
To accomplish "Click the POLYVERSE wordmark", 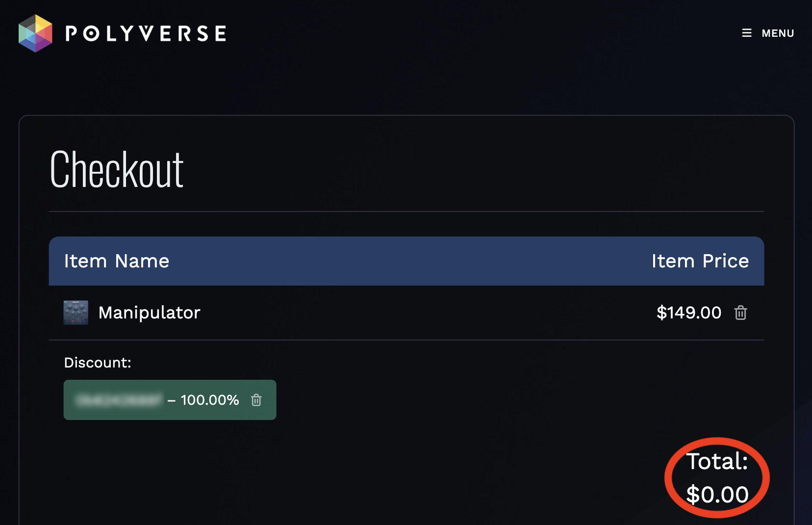I will coord(146,33).
